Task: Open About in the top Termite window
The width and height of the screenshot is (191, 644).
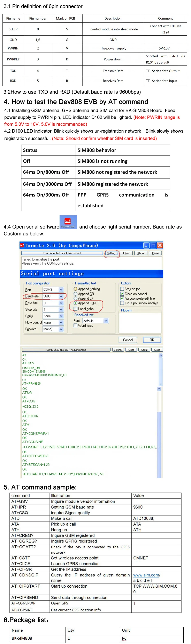Action: [x=141, y=253]
